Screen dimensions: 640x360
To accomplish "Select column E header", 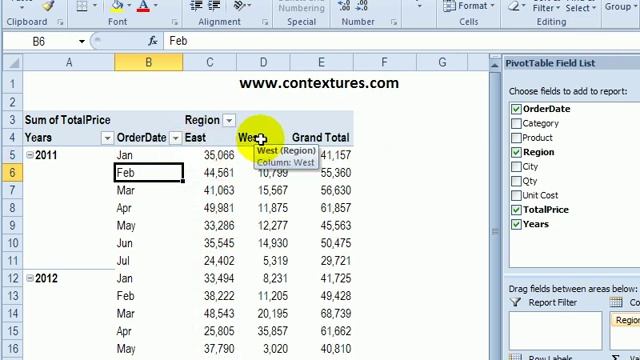I will (x=322, y=63).
